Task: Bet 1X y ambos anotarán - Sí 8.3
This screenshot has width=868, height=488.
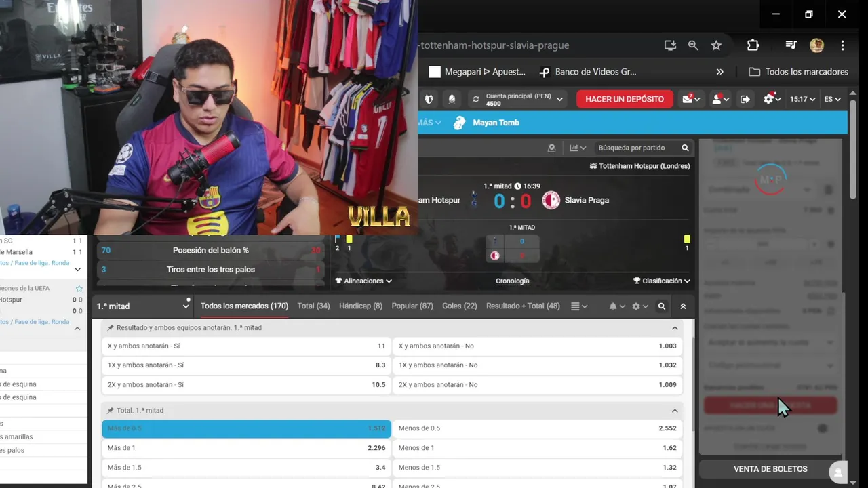Action: point(246,365)
